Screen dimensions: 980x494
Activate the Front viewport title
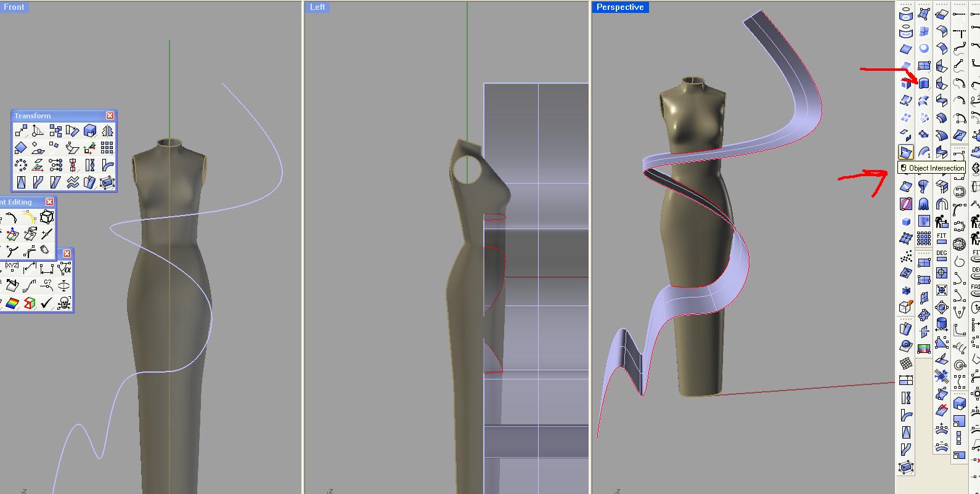(14, 7)
